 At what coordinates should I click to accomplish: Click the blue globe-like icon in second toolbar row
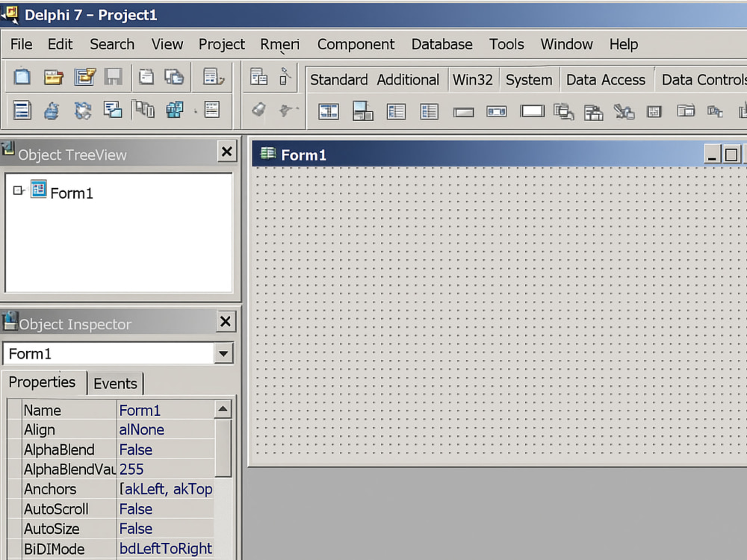tap(52, 111)
